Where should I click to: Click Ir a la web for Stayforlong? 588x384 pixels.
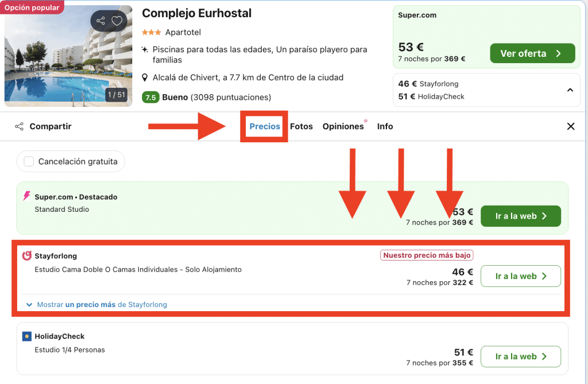pyautogui.click(x=521, y=276)
